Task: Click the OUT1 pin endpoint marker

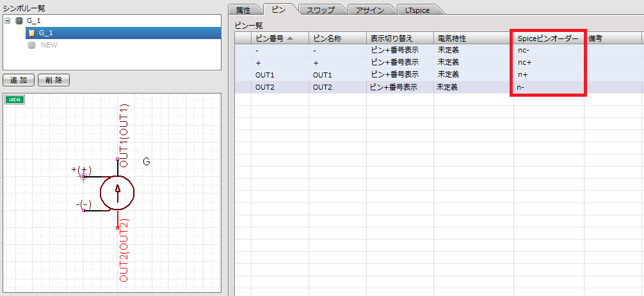Action: pyautogui.click(x=117, y=159)
